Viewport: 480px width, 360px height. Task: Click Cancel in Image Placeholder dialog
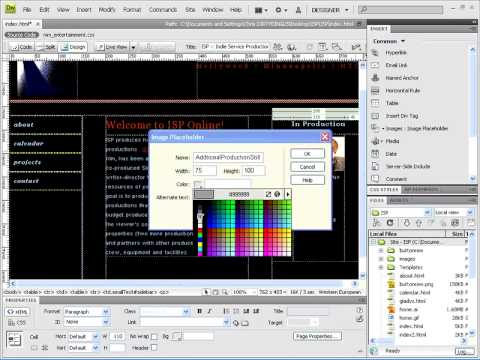(x=307, y=167)
